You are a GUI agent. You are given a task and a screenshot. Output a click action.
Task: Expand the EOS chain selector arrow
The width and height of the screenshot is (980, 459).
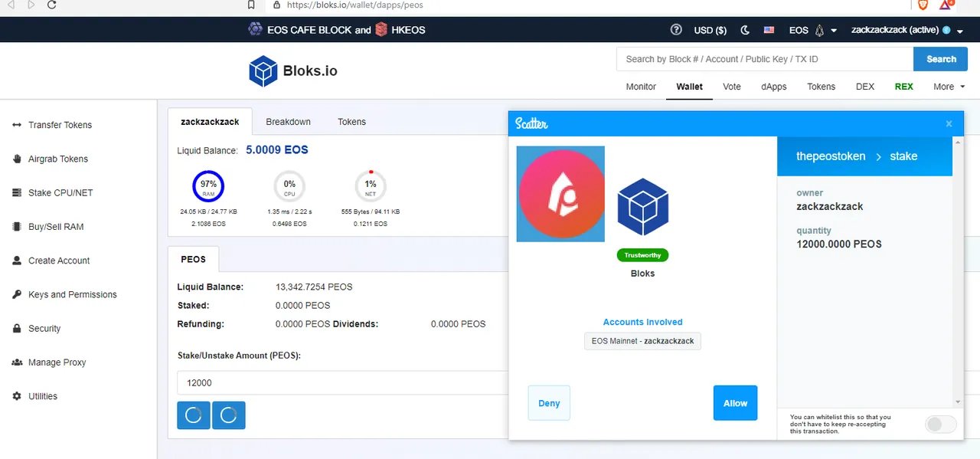point(834,31)
